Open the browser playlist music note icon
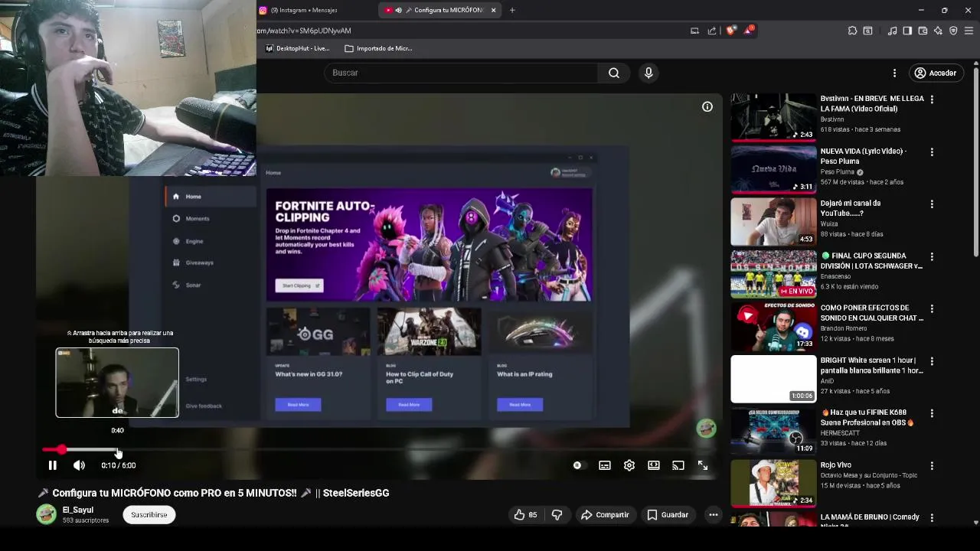The height and width of the screenshot is (551, 980). [892, 31]
